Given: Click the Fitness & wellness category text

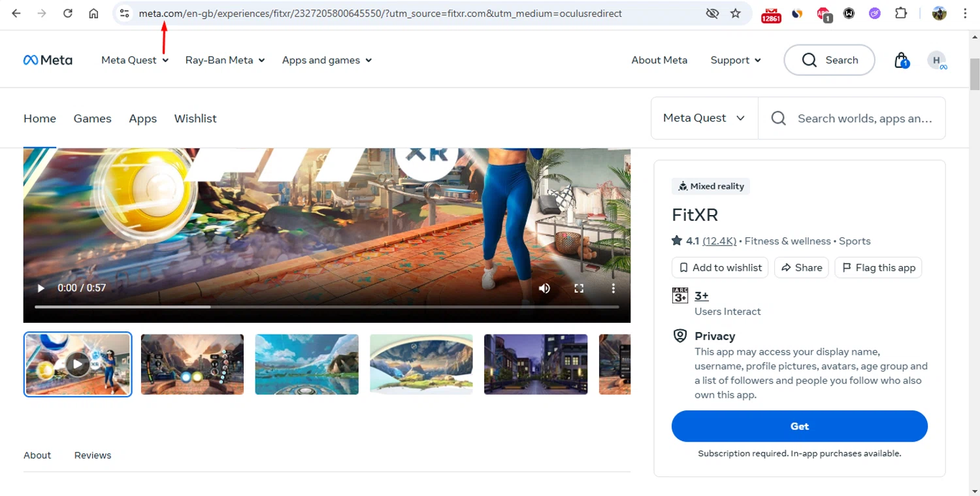Looking at the screenshot, I should (x=787, y=241).
